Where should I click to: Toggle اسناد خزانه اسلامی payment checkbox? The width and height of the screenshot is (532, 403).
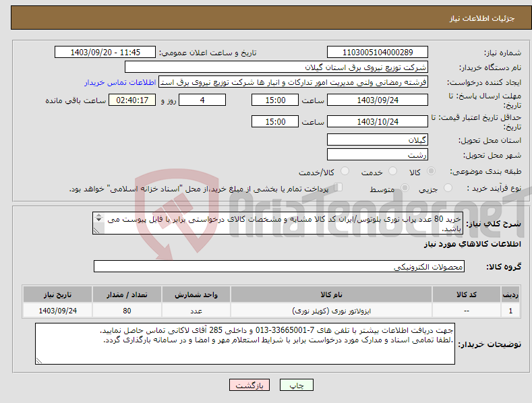click(x=338, y=187)
